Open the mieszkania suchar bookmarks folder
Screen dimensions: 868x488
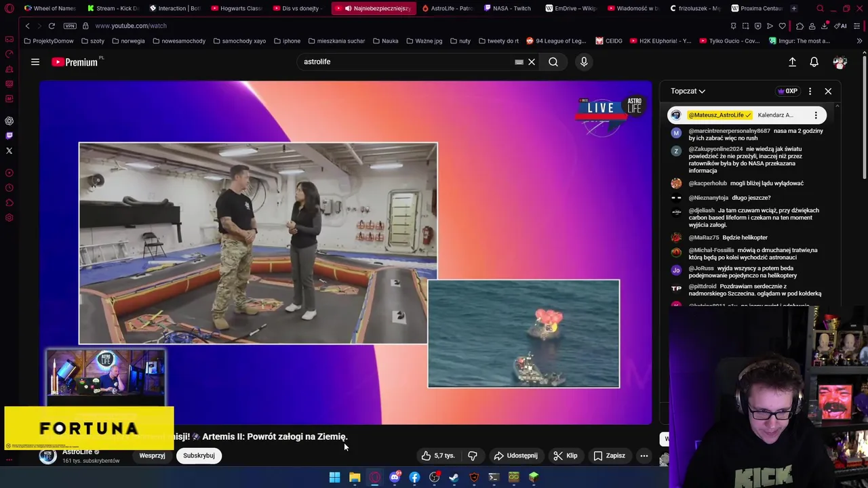(x=336, y=41)
